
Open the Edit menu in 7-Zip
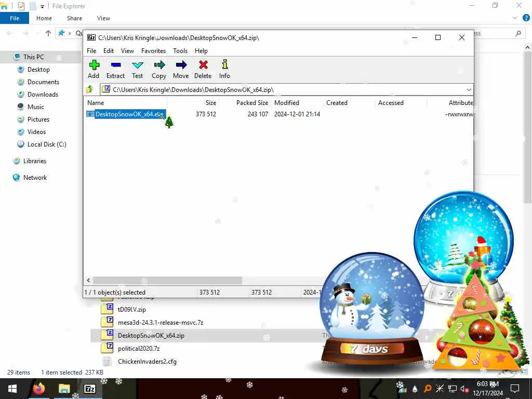point(109,51)
